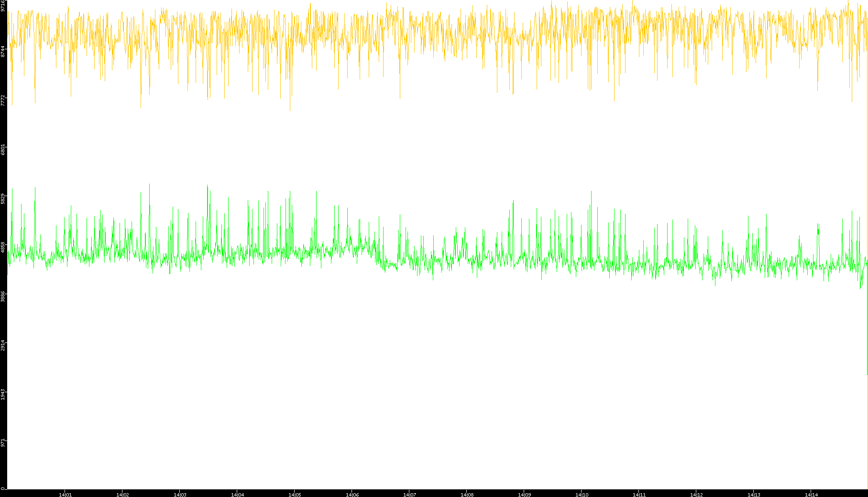Select the 8744 value on vertical axis
The image size is (868, 497).
pos(3,52)
